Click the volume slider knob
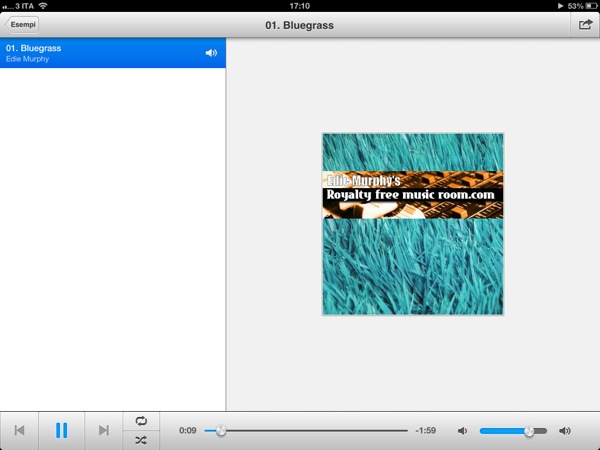The image size is (600, 450). (x=529, y=431)
